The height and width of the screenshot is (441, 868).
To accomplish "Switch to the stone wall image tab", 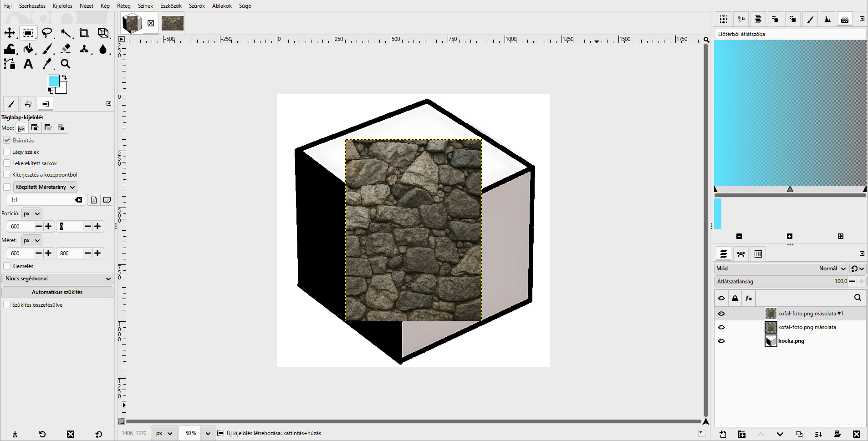I will coord(173,23).
